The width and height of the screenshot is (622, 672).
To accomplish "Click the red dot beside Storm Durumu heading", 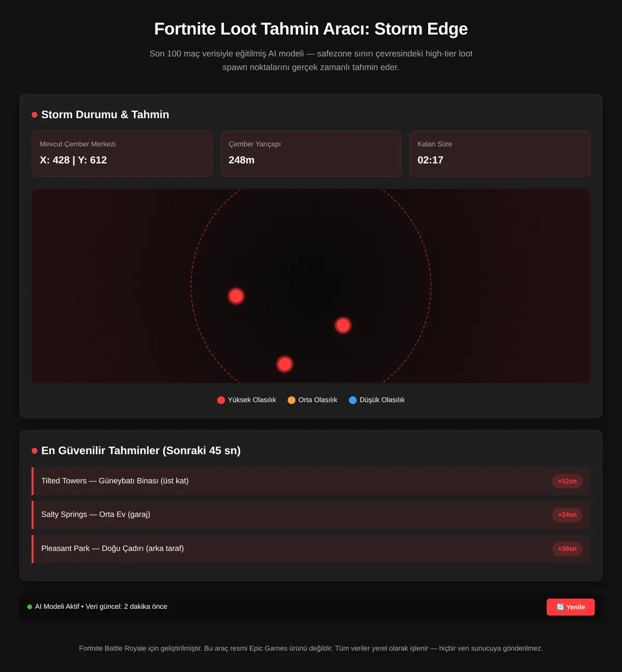I will point(35,115).
